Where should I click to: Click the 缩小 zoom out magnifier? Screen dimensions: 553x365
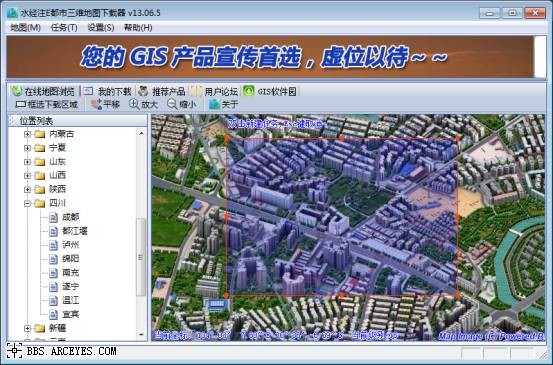pos(172,104)
